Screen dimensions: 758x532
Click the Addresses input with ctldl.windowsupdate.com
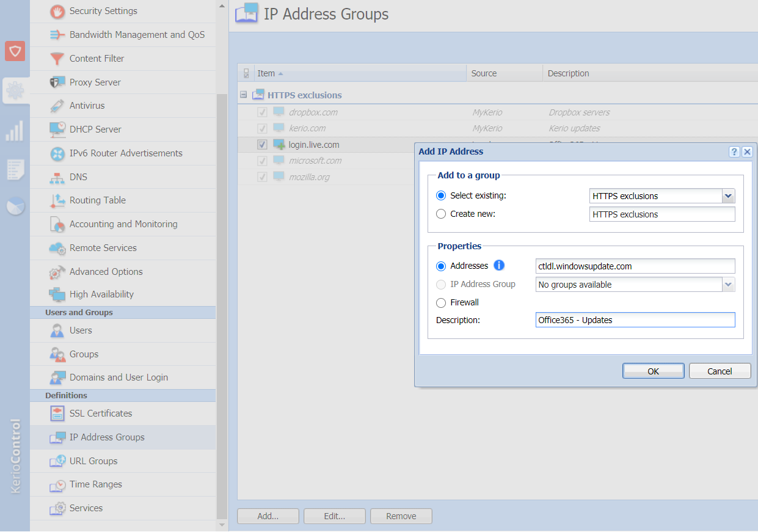click(635, 266)
